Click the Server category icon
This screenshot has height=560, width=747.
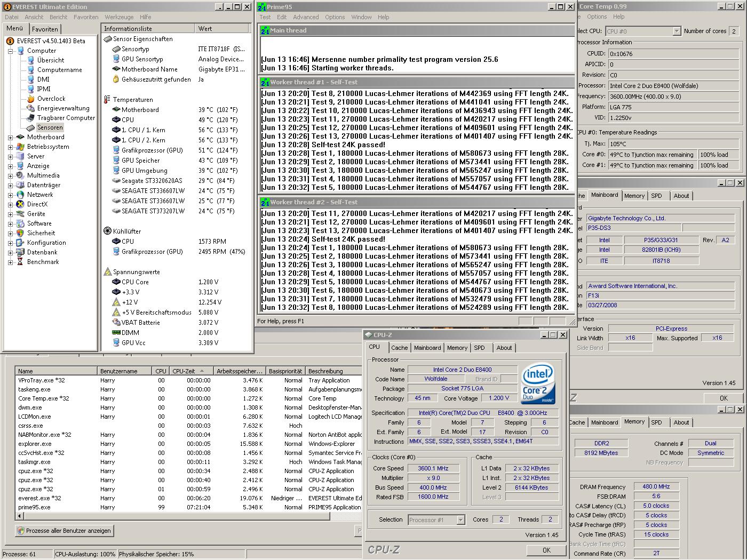tap(20, 156)
